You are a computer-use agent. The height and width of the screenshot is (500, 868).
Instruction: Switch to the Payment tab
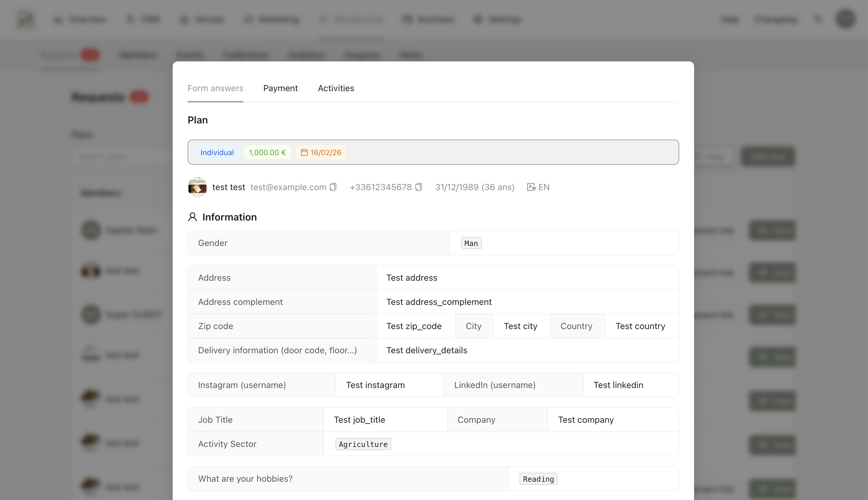(281, 88)
